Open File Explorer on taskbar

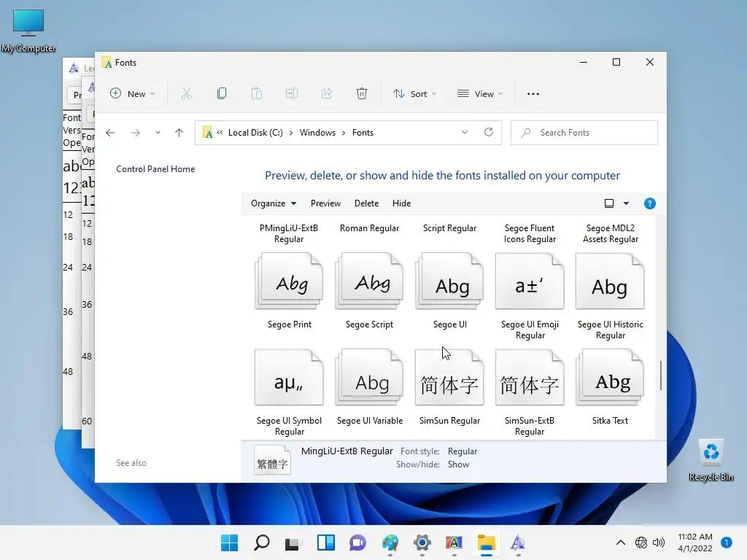[x=487, y=542]
